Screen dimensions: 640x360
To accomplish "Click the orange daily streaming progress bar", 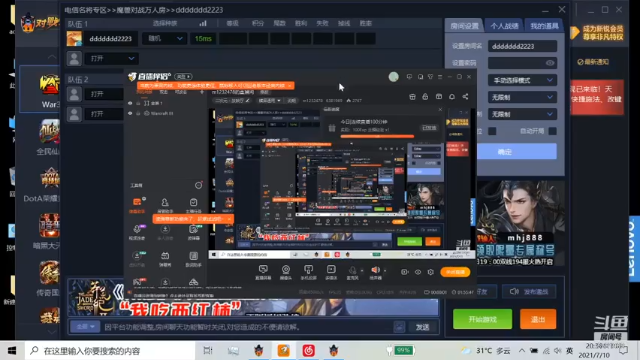I will [377, 136].
